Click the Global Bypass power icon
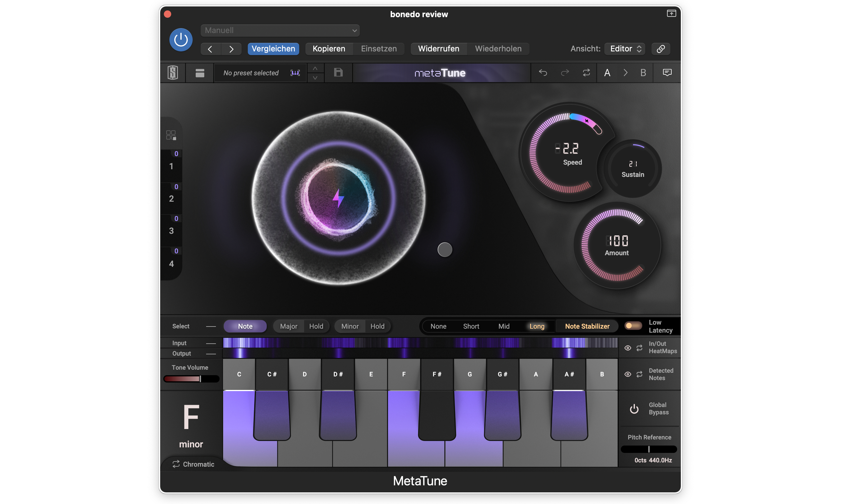This screenshot has height=504, width=841. pyautogui.click(x=634, y=409)
